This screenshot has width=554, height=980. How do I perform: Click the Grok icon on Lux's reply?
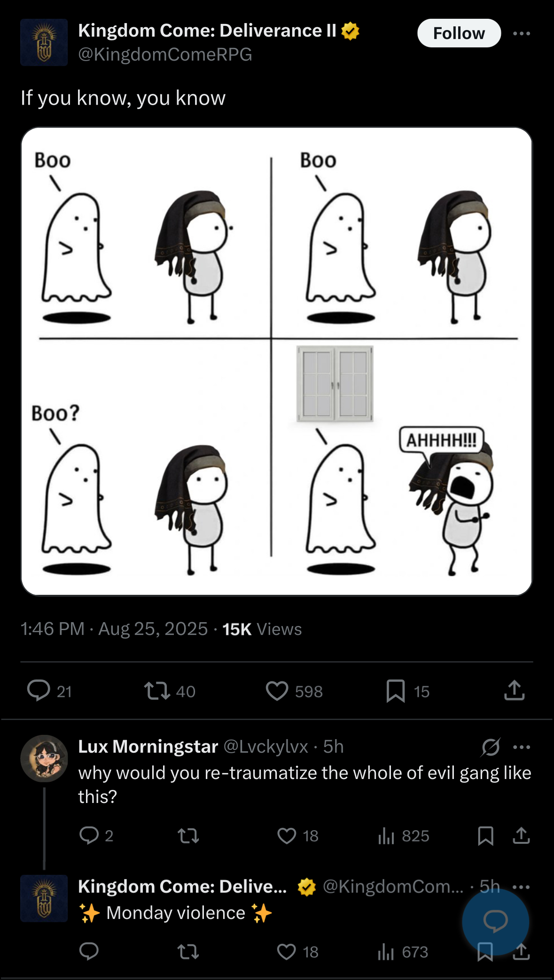490,747
